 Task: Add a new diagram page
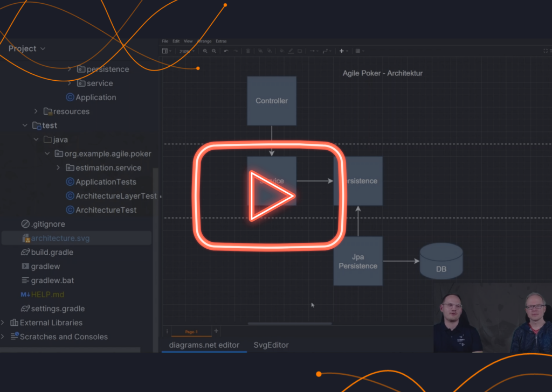[x=216, y=331]
